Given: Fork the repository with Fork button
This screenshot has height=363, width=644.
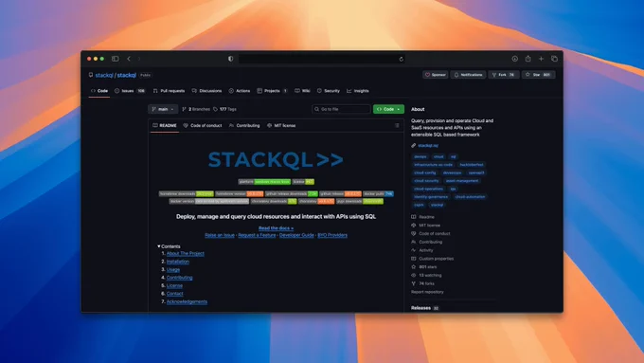Looking at the screenshot, I should [x=504, y=75].
